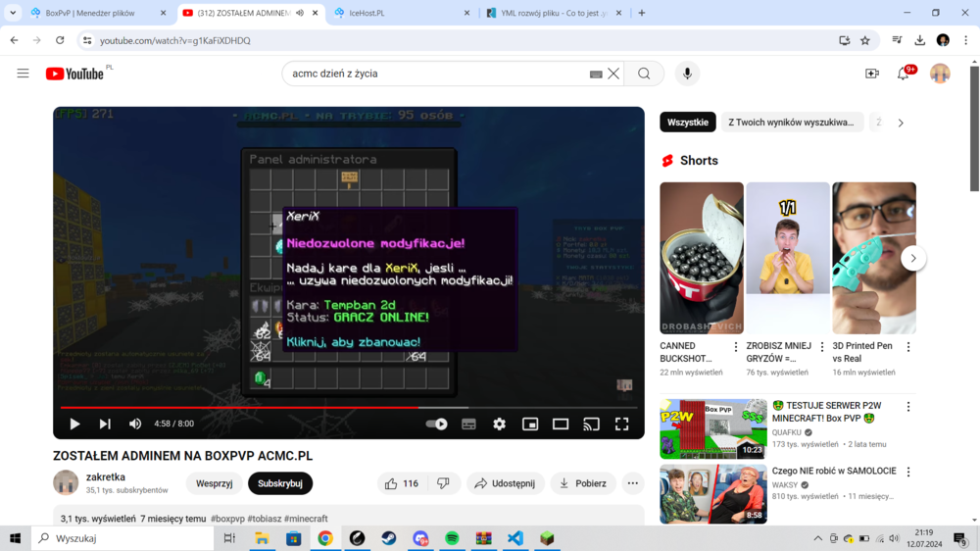This screenshot has height=551, width=980.
Task: Cast the video to a TV
Action: click(591, 425)
